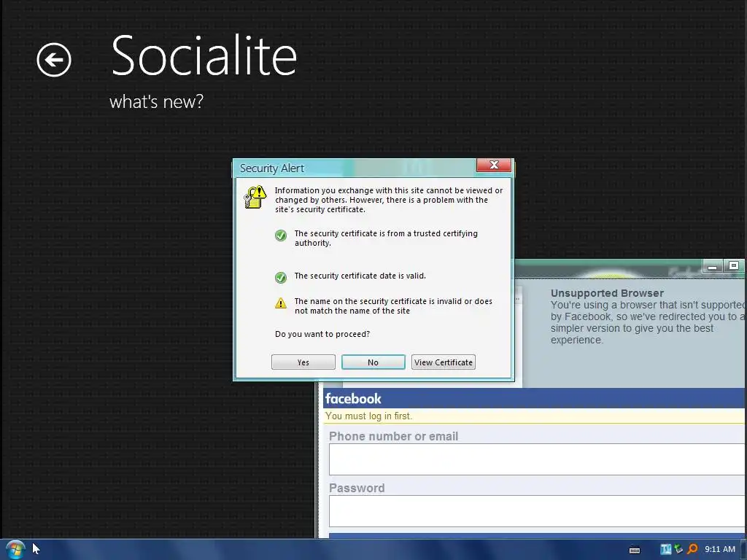Click the 'what's new?' subtitle

156,101
